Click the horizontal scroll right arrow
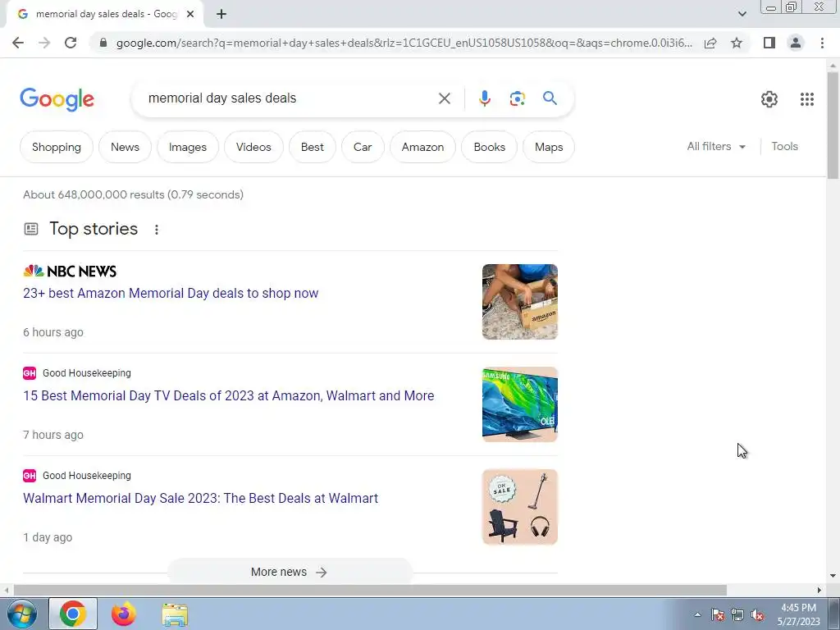 pyautogui.click(x=819, y=590)
